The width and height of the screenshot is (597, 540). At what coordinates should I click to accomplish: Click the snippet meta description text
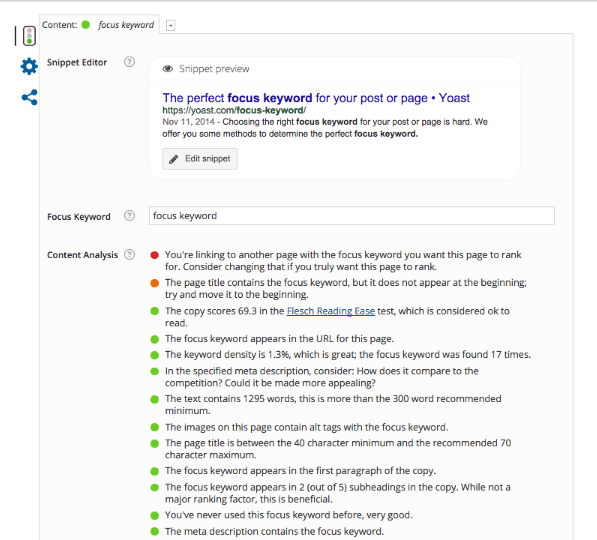point(325,128)
